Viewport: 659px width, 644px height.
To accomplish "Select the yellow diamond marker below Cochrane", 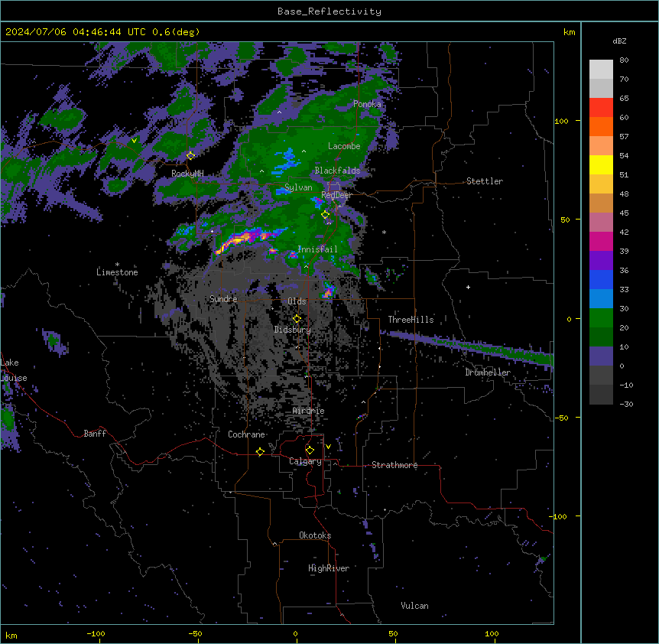I will point(260,451).
